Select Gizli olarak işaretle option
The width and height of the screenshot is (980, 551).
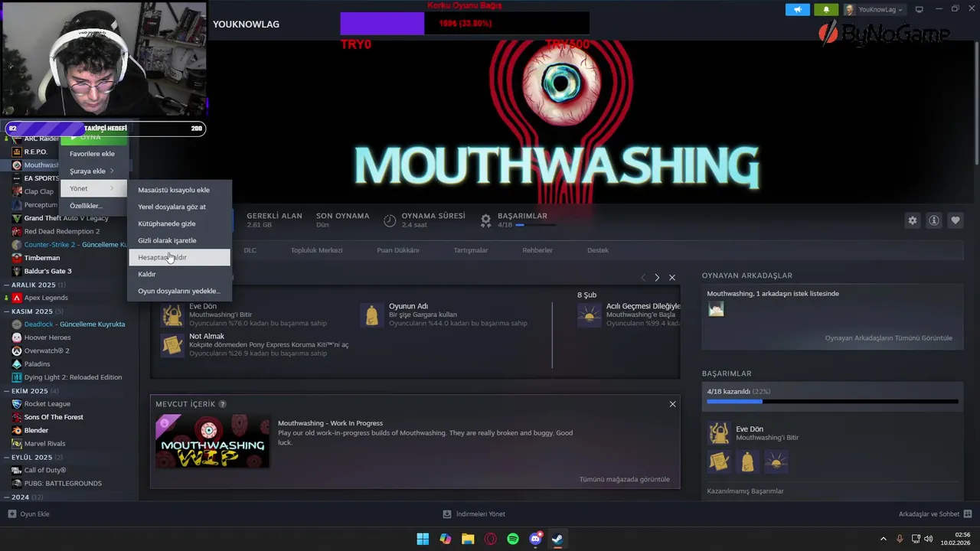[179, 240]
